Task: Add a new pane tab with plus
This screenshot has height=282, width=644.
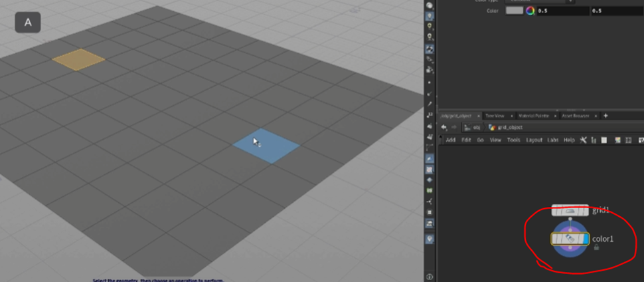Action: point(605,116)
